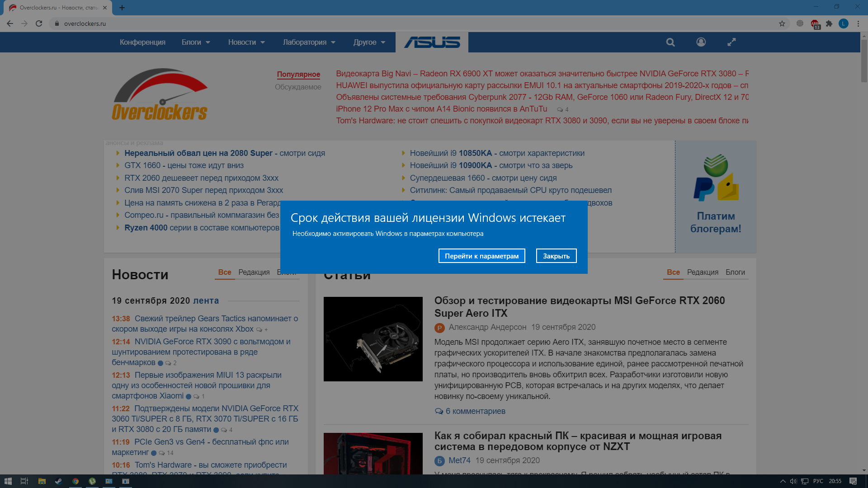Image resolution: width=868 pixels, height=488 pixels.
Task: Expand the Новости dropdown in navbar
Action: (x=246, y=42)
